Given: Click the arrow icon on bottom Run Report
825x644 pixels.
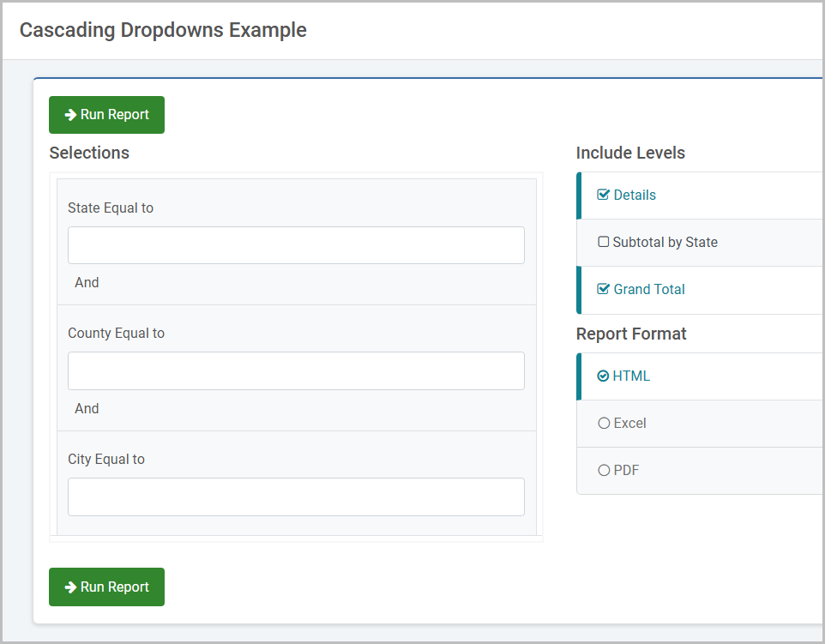Looking at the screenshot, I should click(70, 587).
